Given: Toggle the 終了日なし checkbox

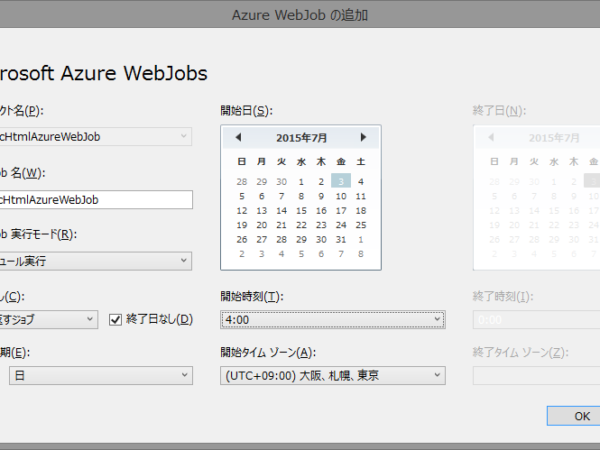Looking at the screenshot, I should (115, 320).
